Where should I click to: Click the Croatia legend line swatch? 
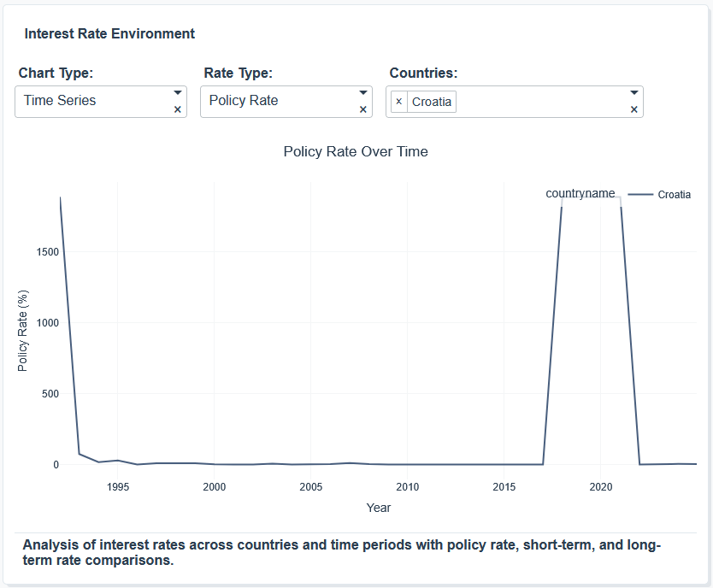(640, 195)
